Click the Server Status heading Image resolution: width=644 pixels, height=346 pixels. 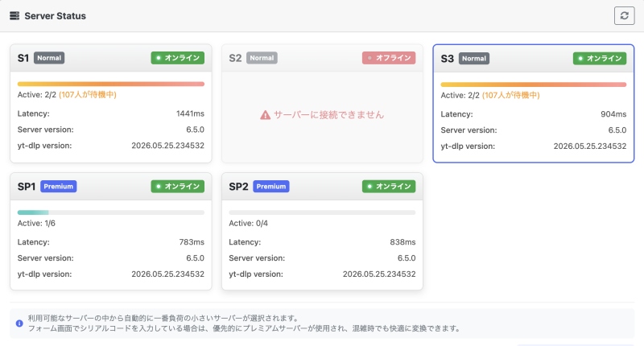click(55, 16)
